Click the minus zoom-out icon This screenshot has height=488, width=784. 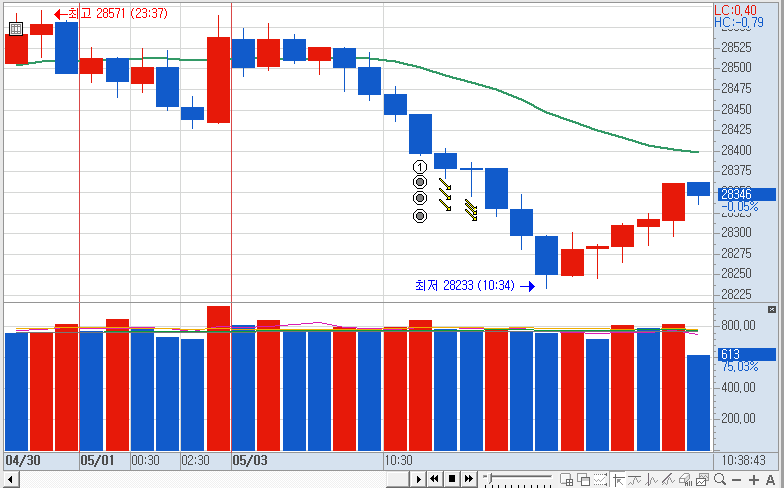pos(736,480)
